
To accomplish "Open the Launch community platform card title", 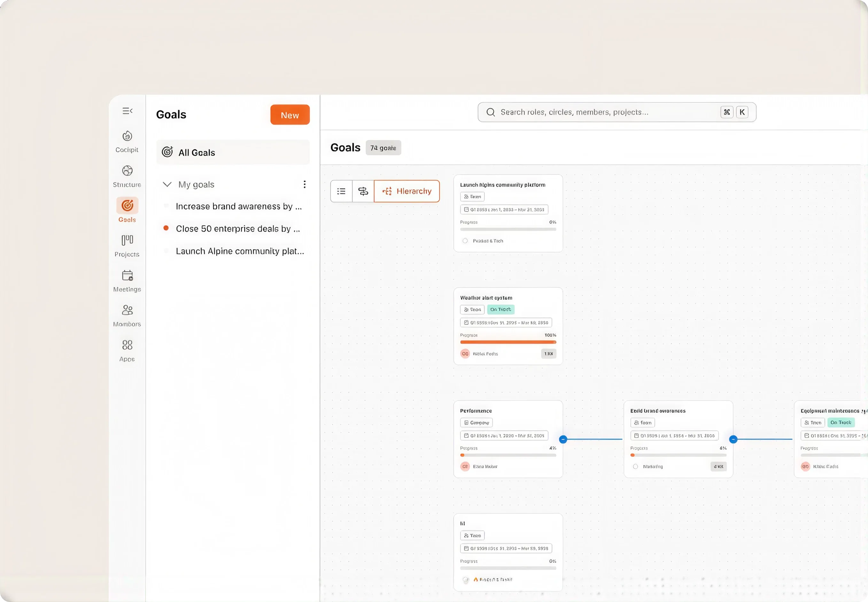I will [x=502, y=185].
